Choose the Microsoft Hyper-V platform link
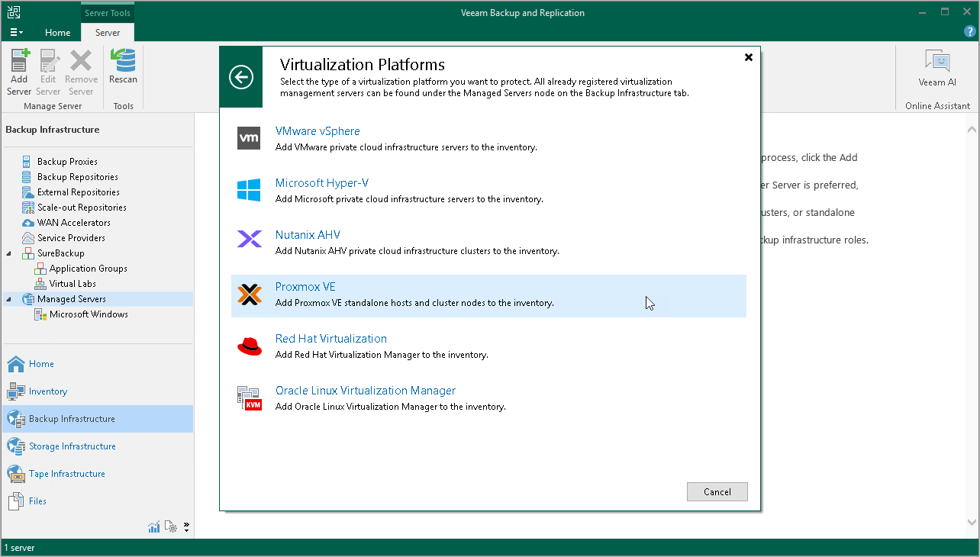 tap(321, 183)
